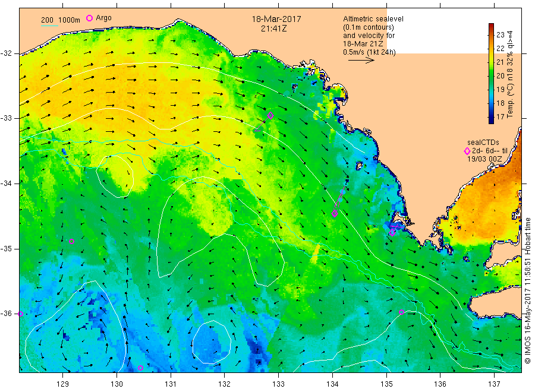Click the "sealCTDs" legend title
Screen dimensions: 535x392
pyautogui.click(x=483, y=143)
